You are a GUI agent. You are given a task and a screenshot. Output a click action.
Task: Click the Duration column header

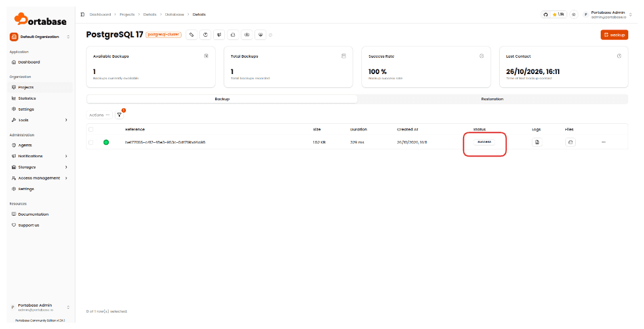click(x=359, y=130)
